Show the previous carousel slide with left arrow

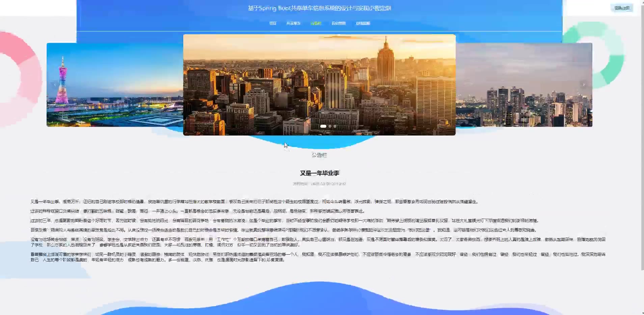55,85
